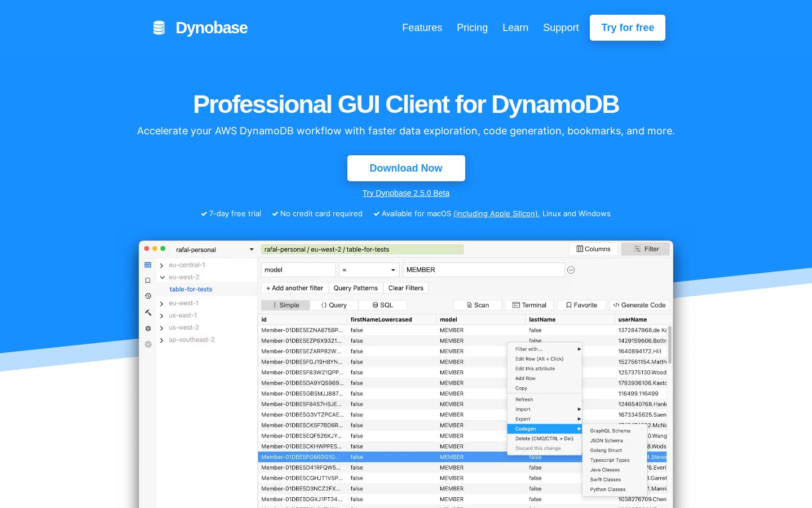
Task: Click Clear Filters
Action: tap(405, 288)
